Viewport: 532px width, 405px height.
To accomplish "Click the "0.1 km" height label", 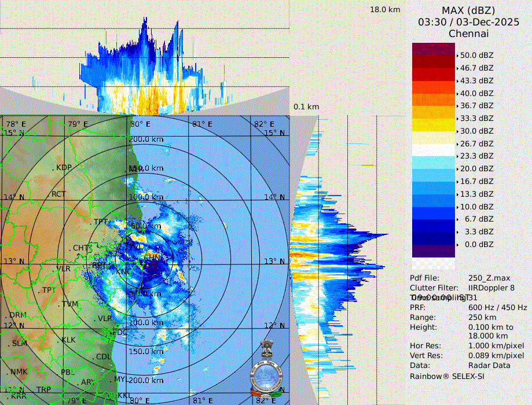I will (306, 107).
